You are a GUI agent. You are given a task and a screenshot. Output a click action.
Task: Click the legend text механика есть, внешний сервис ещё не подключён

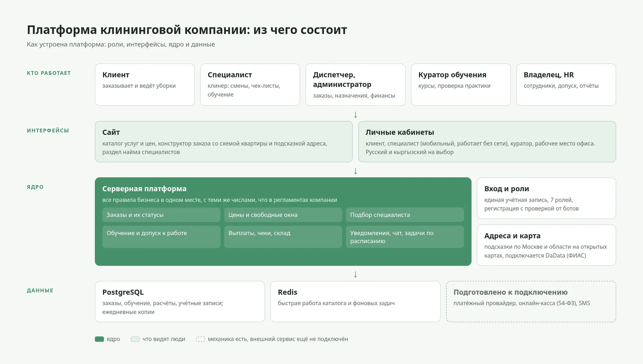click(278, 339)
